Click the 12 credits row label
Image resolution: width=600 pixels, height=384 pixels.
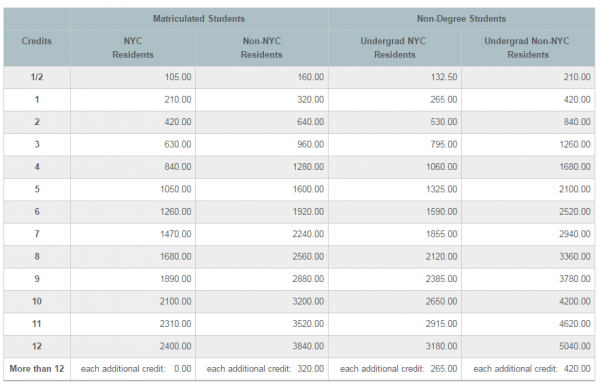(37, 346)
